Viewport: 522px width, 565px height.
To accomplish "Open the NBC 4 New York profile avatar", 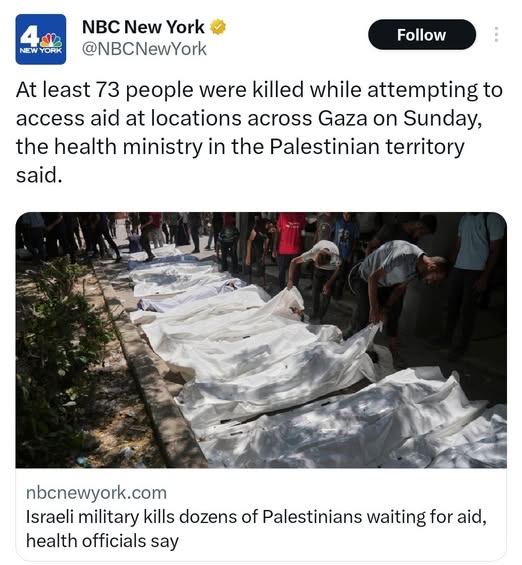I will pyautogui.click(x=41, y=39).
